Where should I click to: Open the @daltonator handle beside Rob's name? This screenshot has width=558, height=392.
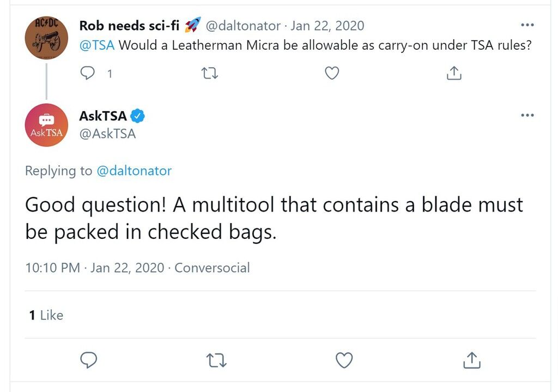[x=243, y=26]
